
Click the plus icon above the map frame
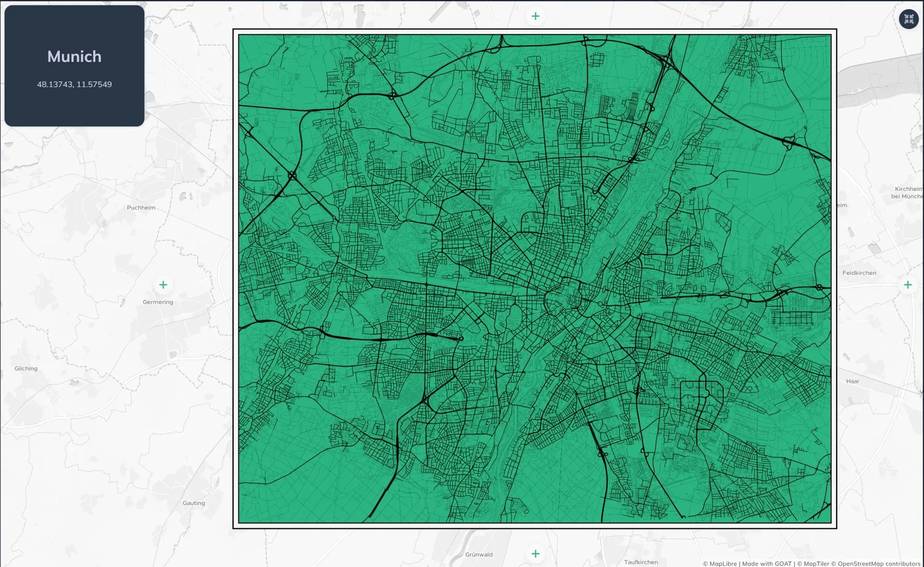535,16
